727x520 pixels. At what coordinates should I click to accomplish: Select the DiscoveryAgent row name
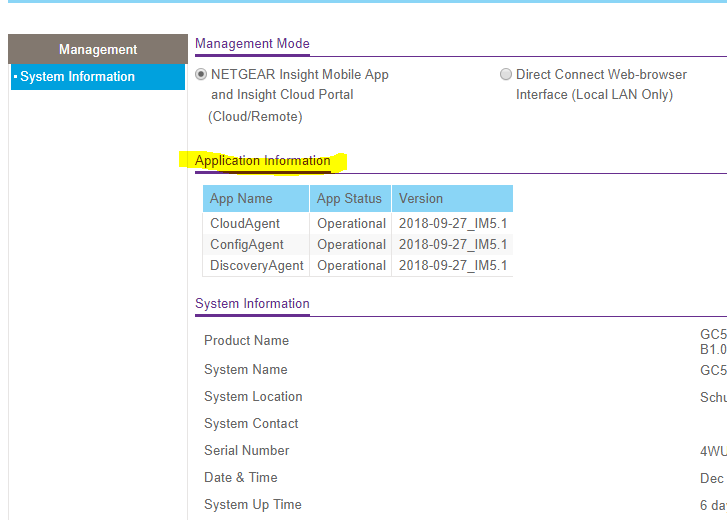256,266
